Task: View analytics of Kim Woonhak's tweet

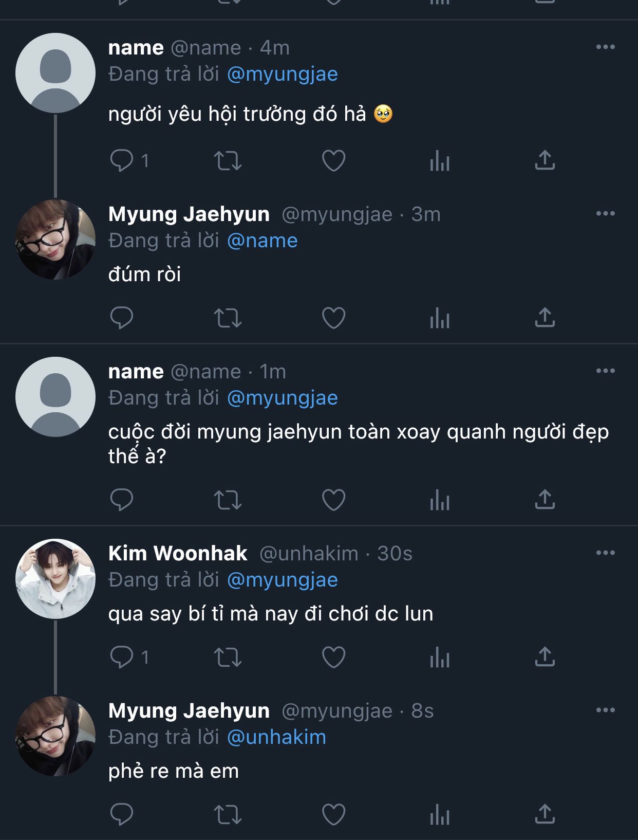Action: [439, 657]
